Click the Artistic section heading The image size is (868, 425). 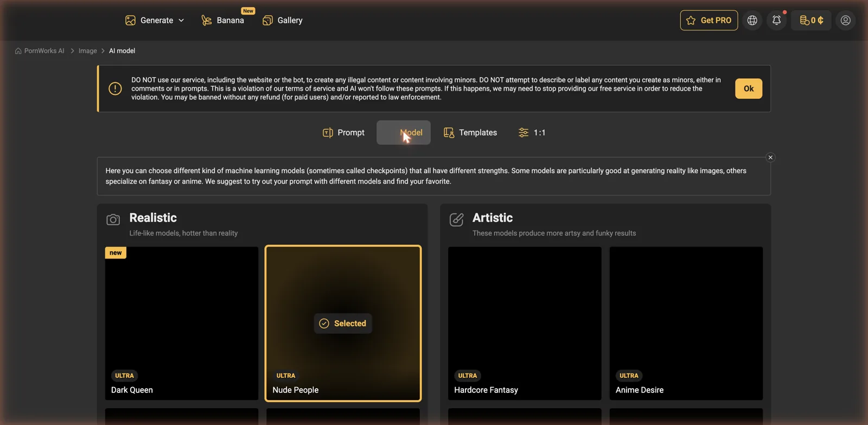(x=493, y=218)
